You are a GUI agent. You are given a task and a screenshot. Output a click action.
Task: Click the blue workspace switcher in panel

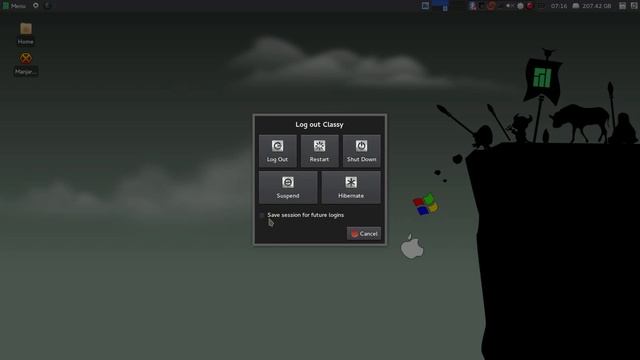point(440,5)
